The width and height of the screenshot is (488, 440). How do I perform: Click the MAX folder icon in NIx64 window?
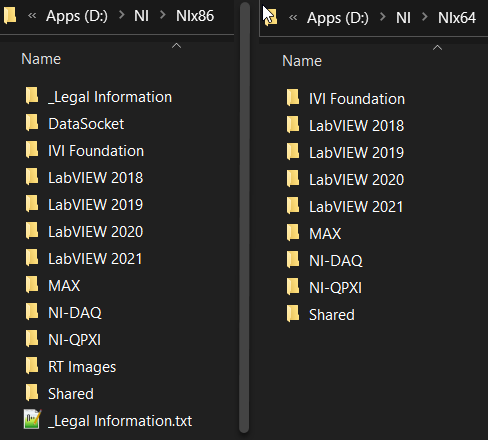click(293, 233)
